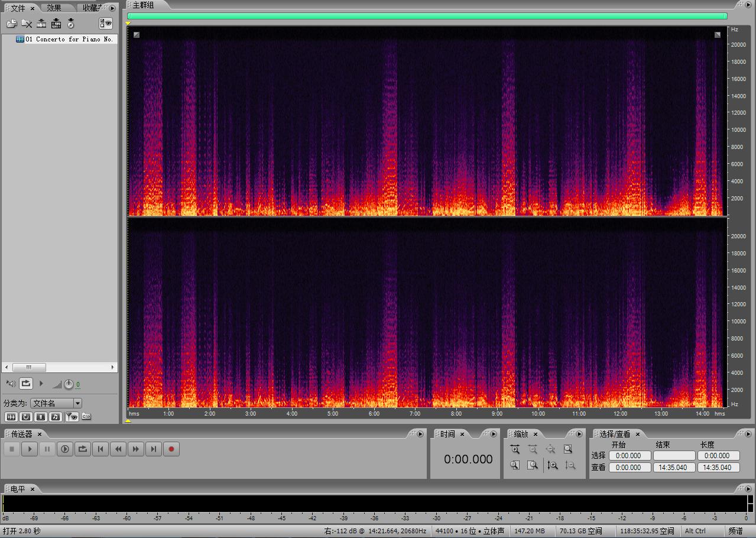Image resolution: width=756 pixels, height=538 pixels.
Task: Click the Loop Play transport button
Action: tap(83, 449)
